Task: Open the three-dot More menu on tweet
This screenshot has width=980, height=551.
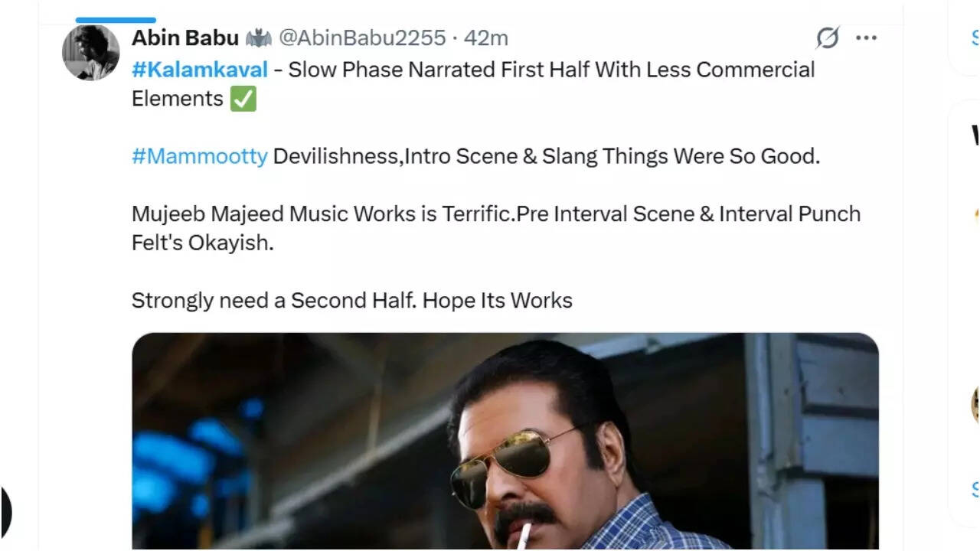Action: click(x=866, y=37)
